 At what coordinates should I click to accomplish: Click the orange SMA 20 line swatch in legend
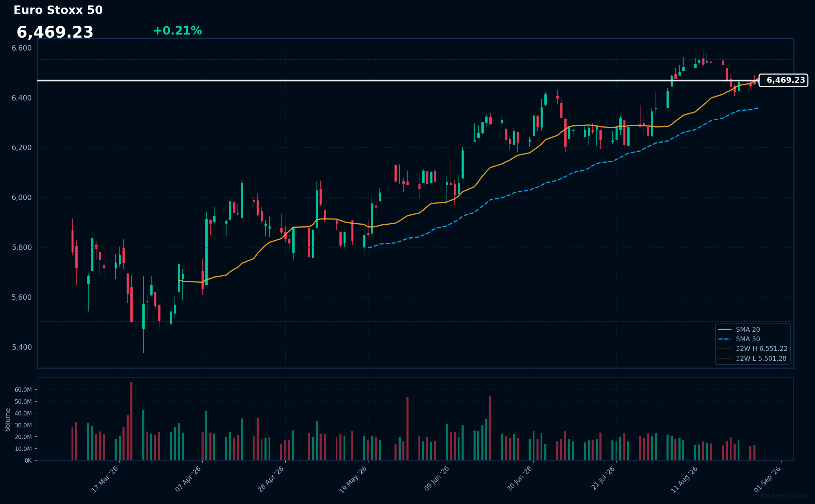(x=725, y=330)
